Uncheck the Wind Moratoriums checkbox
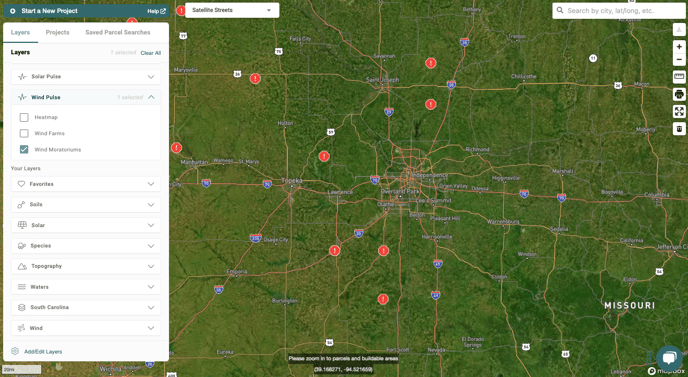This screenshot has height=377, width=688. (24, 149)
